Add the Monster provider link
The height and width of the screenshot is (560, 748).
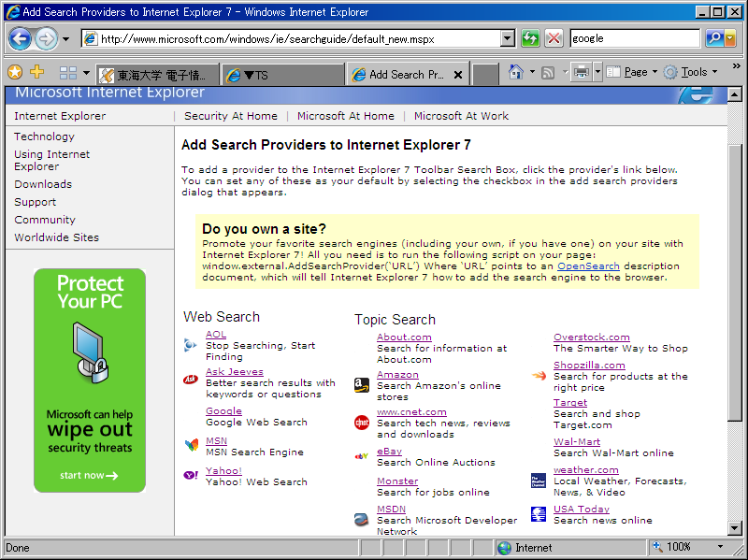[x=397, y=481]
